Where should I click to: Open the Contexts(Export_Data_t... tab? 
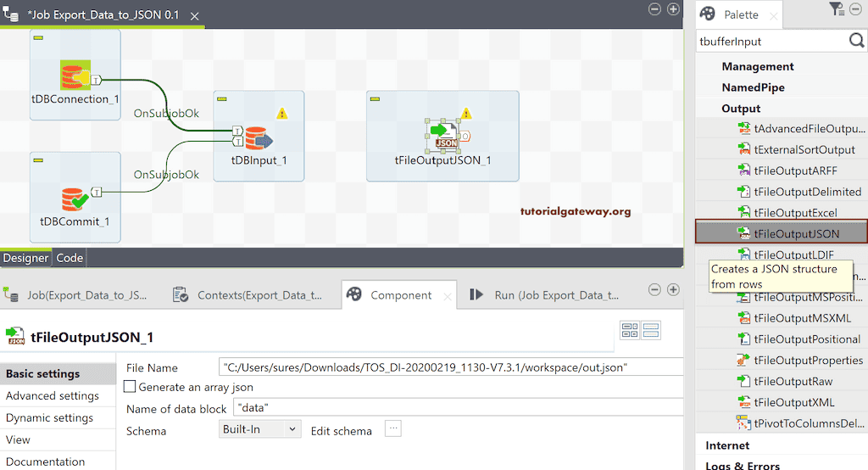[248, 295]
